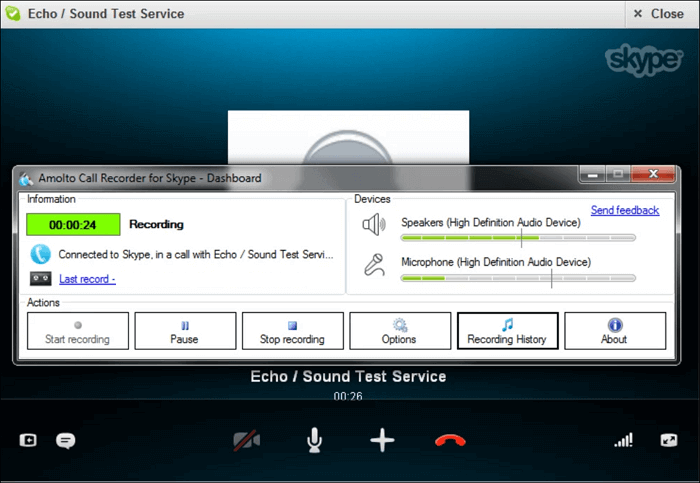The image size is (700, 483).
Task: Click the Send feedback link
Action: point(625,210)
